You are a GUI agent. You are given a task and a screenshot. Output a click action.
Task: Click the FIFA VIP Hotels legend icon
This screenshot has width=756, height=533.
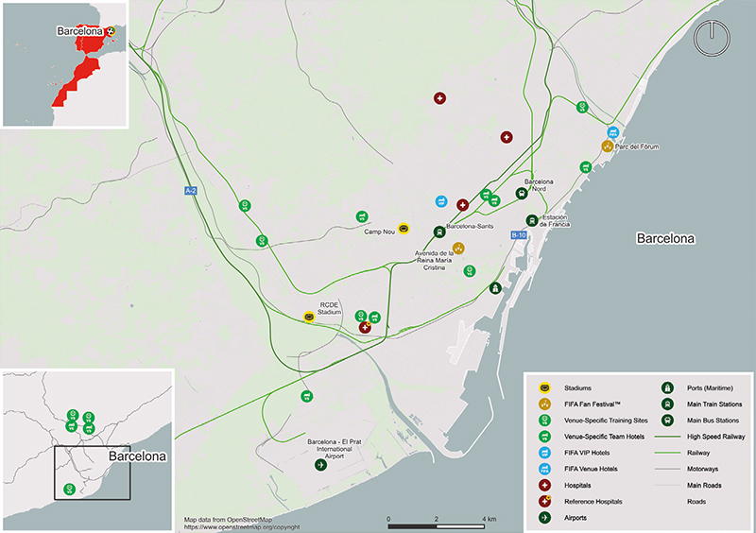click(545, 453)
